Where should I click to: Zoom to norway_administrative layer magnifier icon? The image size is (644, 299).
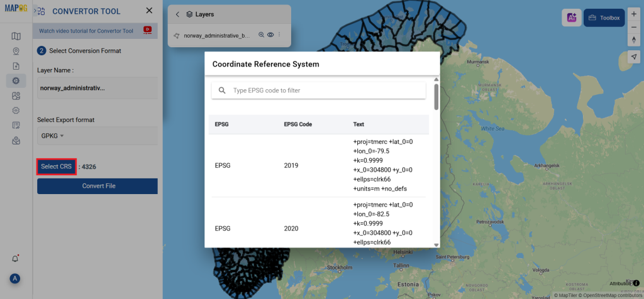(x=262, y=35)
